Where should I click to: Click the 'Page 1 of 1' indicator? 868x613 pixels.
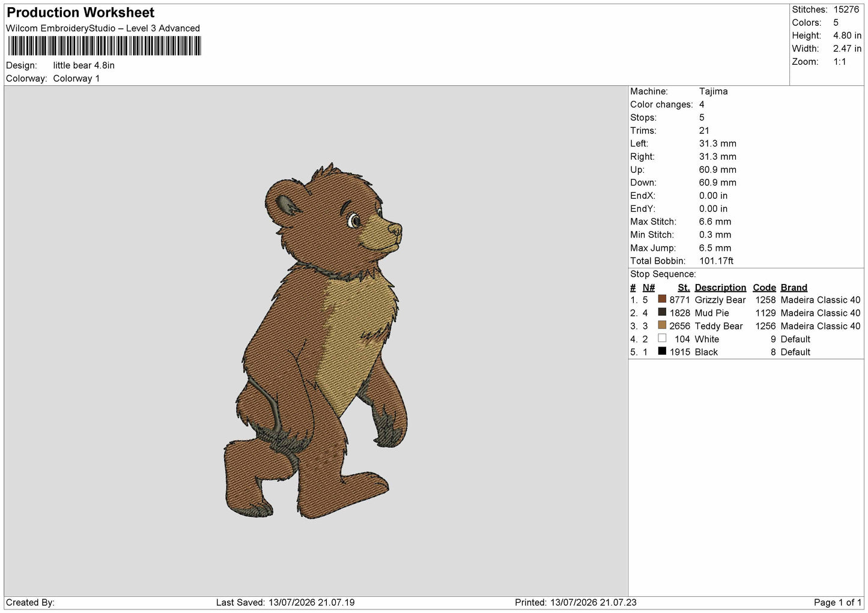pyautogui.click(x=838, y=602)
